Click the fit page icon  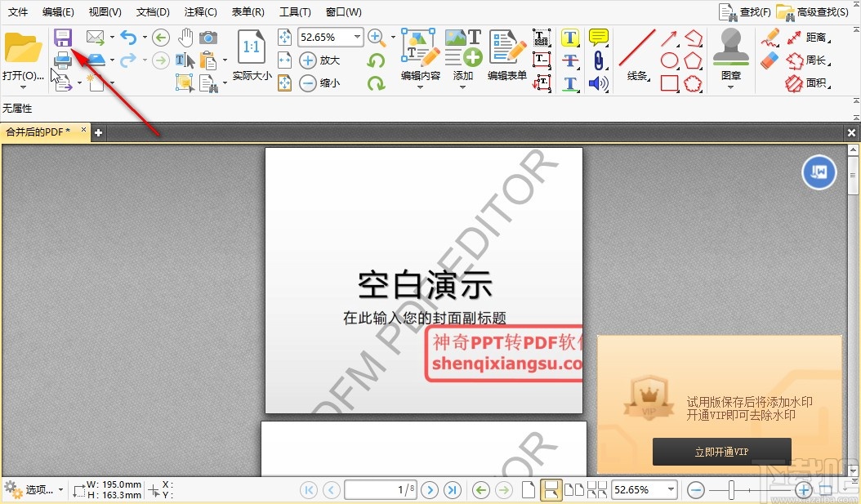(x=284, y=37)
